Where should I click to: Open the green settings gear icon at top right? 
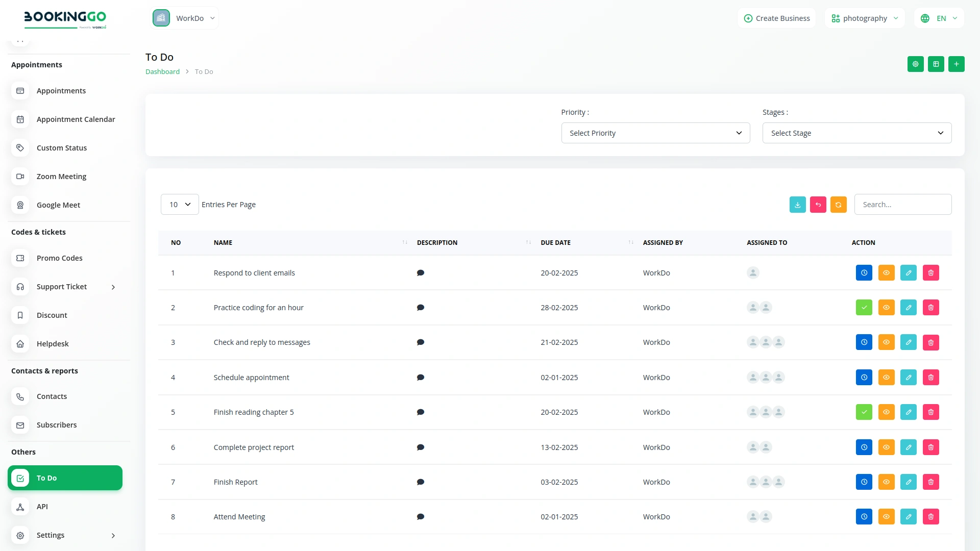coord(915,64)
